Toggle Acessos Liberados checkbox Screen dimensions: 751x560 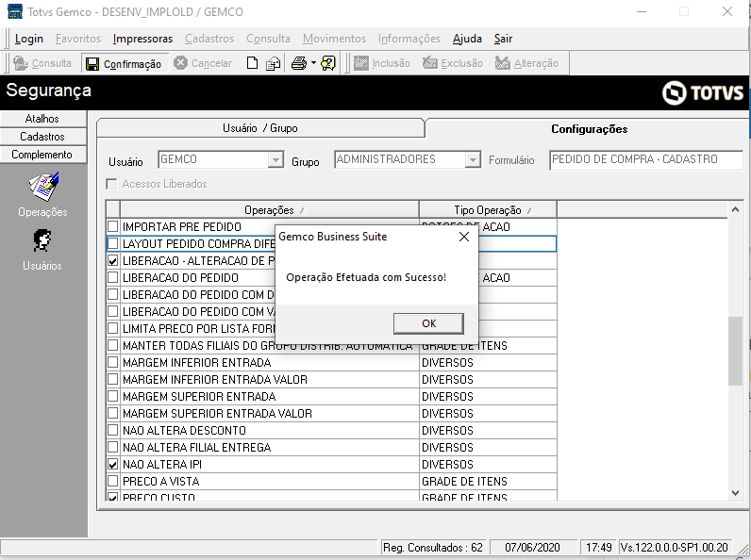pyautogui.click(x=111, y=184)
